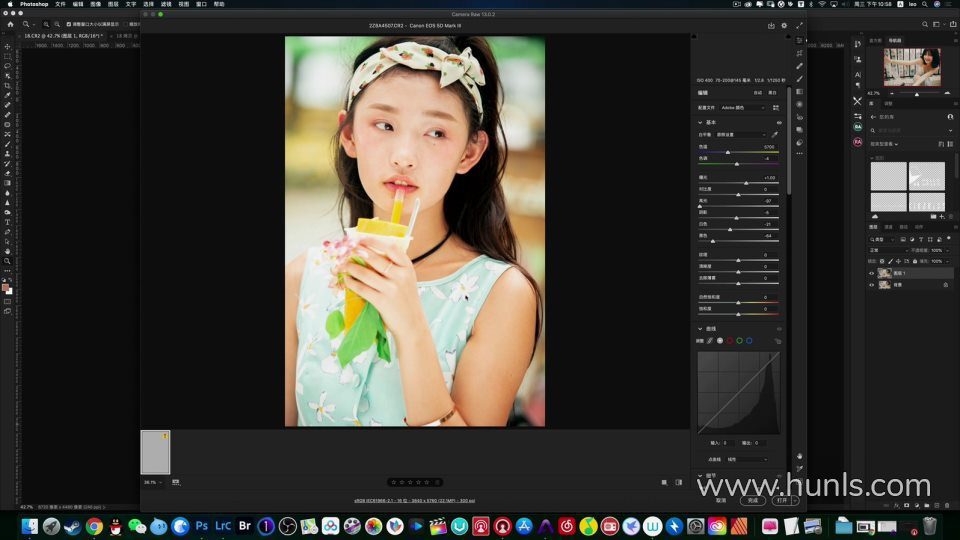This screenshot has width=960, height=540.
Task: Open the Photoshop Filter menu
Action: 166,4
